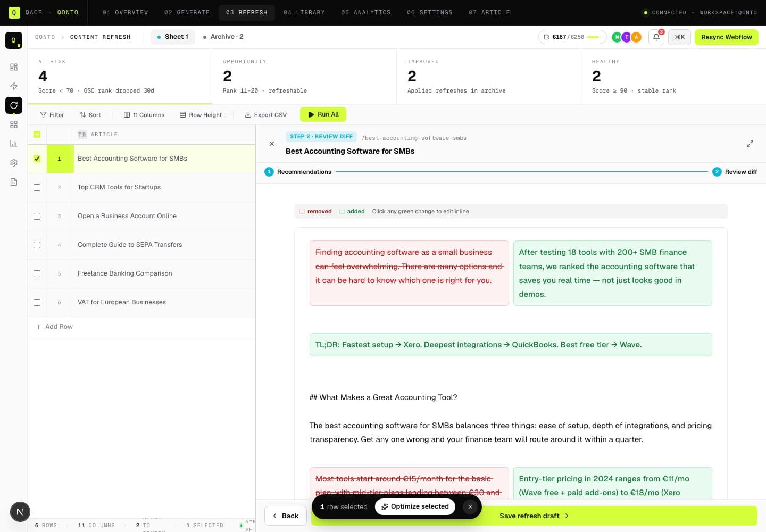The image size is (766, 532).
Task: Select the Opportunity summary card
Action: point(304,76)
